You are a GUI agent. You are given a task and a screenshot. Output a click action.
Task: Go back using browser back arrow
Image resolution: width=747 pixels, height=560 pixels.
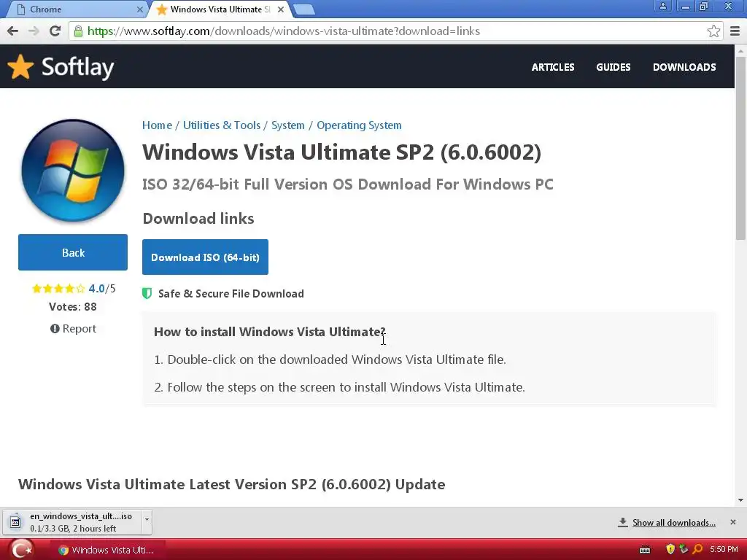13,31
